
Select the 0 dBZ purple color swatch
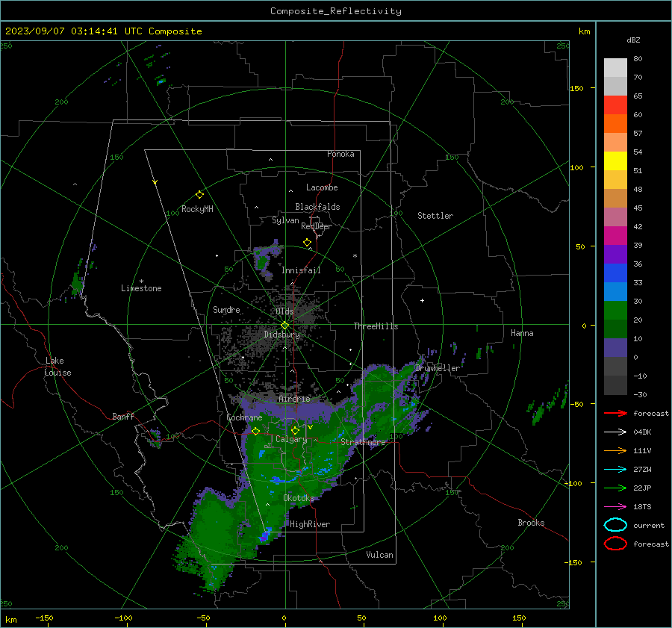click(x=615, y=347)
